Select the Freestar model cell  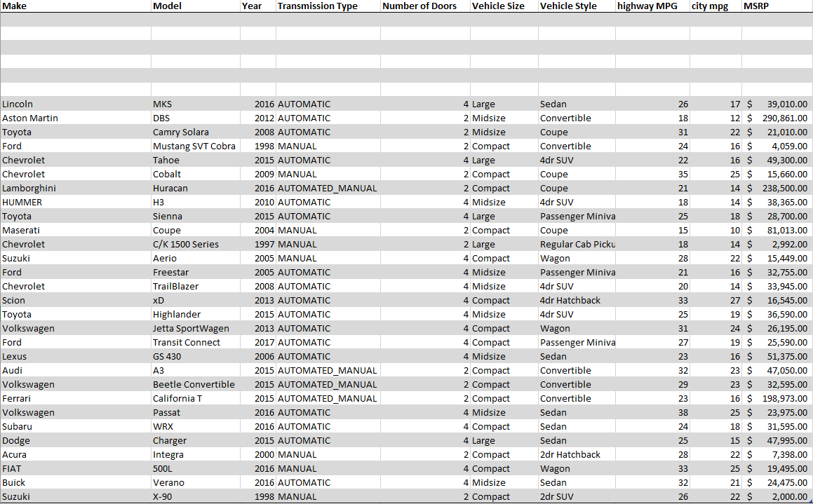(x=196, y=272)
